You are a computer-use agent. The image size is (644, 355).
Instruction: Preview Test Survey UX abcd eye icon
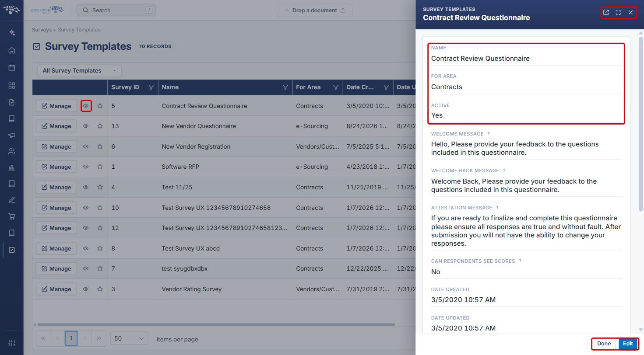coord(86,248)
